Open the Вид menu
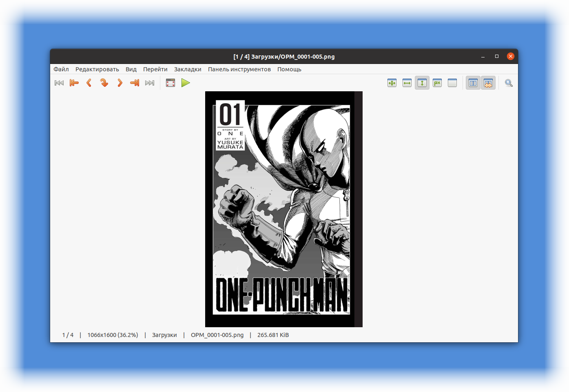The height and width of the screenshot is (392, 569). pyautogui.click(x=131, y=69)
